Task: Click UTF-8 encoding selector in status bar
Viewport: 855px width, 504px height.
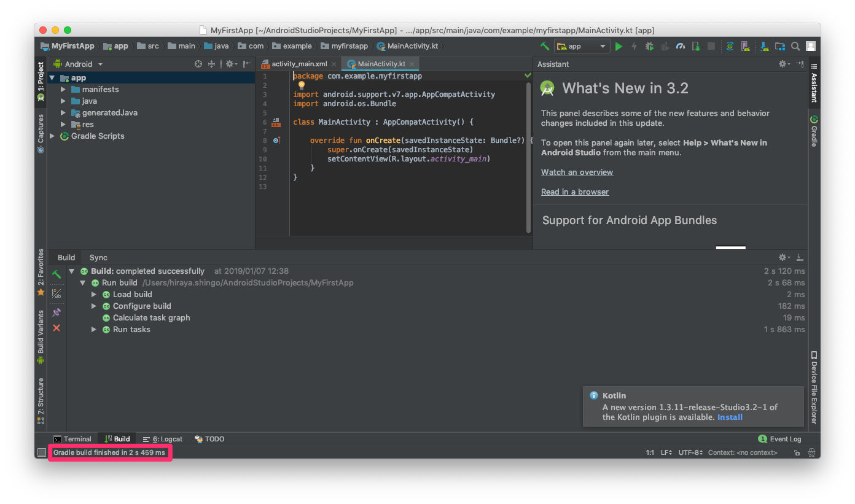Action: [x=690, y=452]
